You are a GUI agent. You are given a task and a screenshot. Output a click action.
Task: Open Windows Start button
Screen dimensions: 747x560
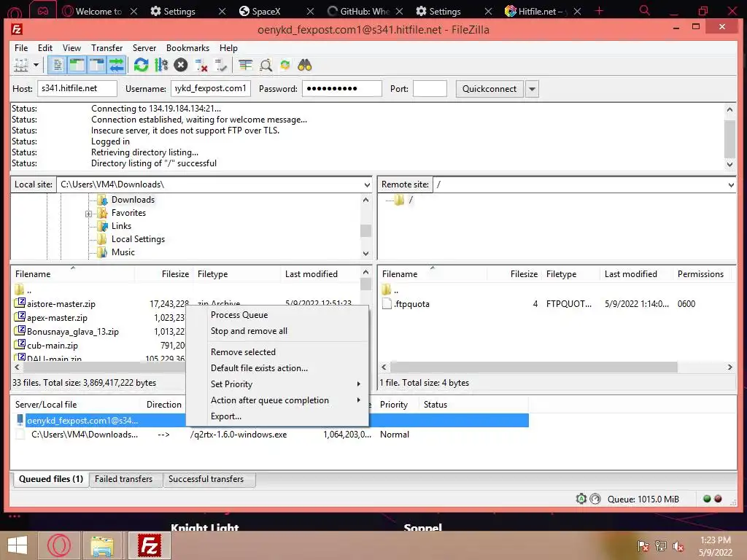18,545
